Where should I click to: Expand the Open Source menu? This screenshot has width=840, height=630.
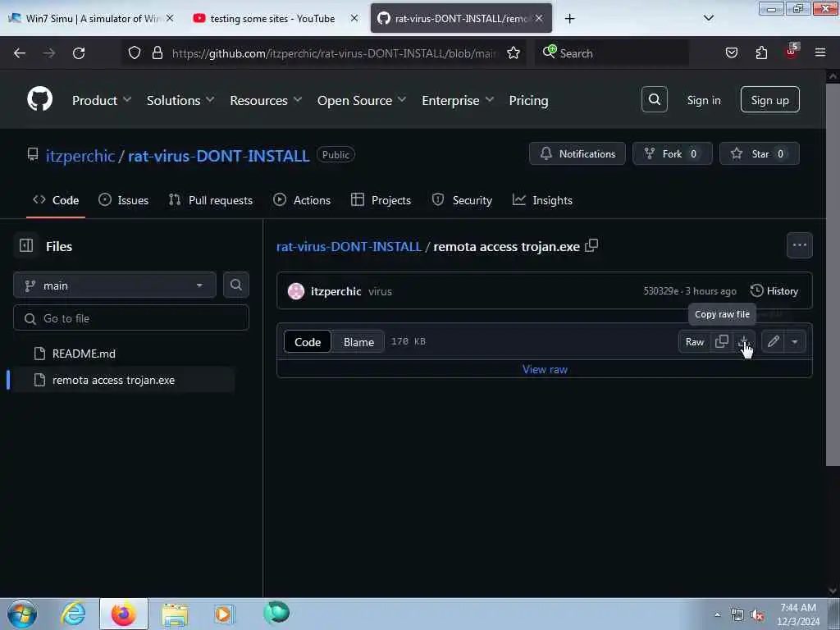click(x=362, y=100)
